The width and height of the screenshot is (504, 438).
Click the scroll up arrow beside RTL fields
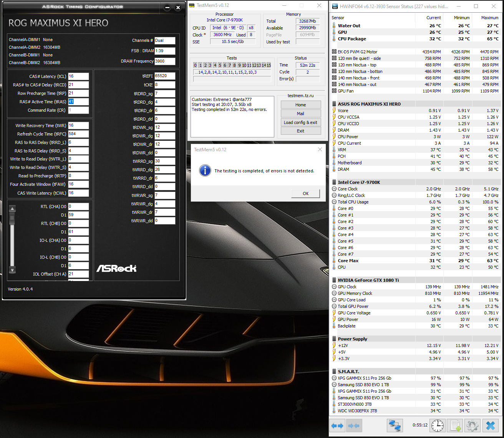[x=12, y=209]
